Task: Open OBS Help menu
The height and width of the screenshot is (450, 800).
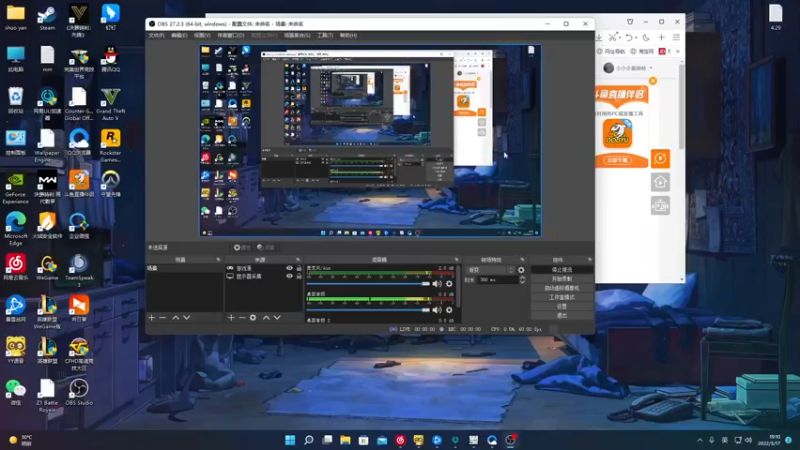Action: [348, 35]
